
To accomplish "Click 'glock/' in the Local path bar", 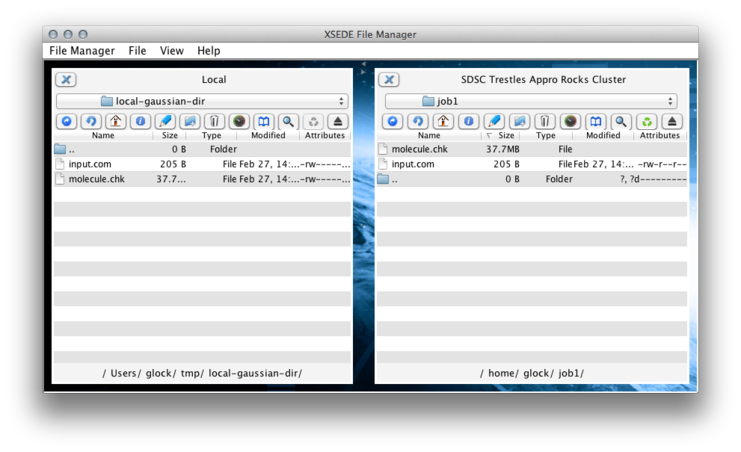I will [161, 373].
